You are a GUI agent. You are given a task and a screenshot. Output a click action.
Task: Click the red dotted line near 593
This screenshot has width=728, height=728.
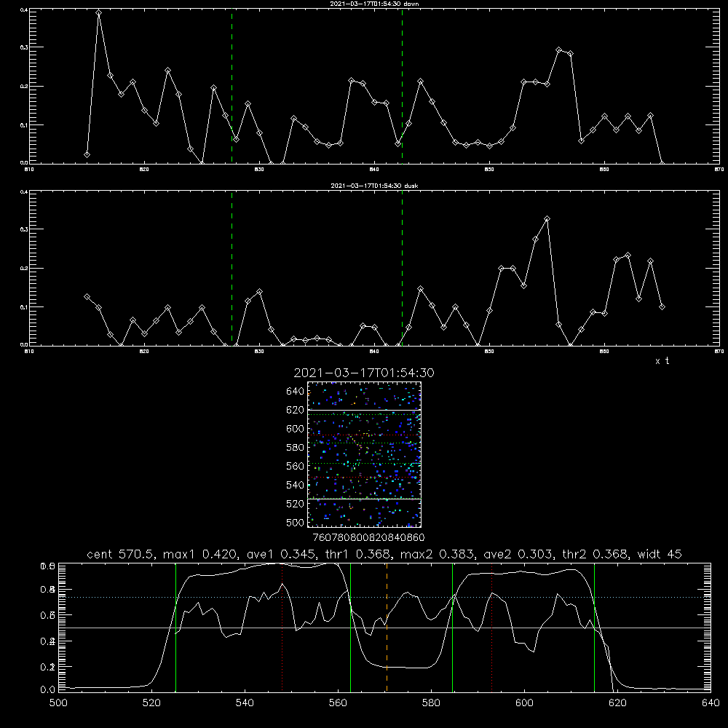pos(491,627)
